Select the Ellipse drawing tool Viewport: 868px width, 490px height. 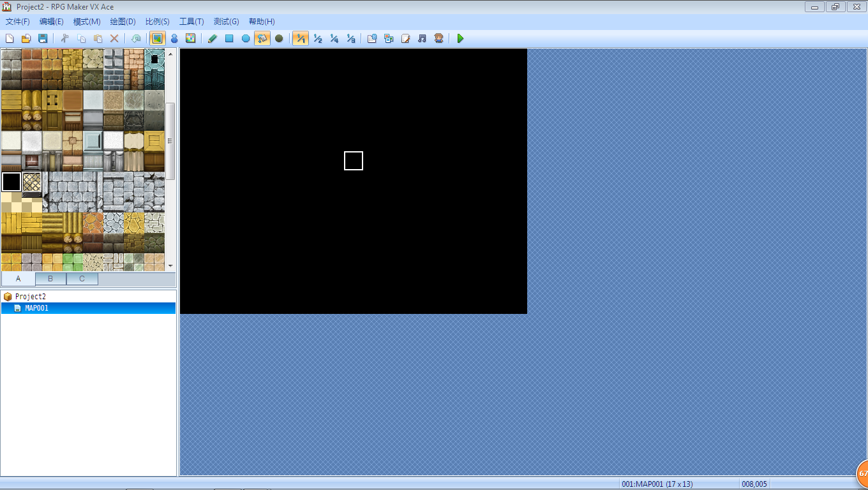[246, 38]
